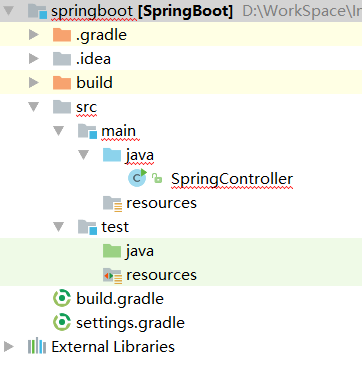Viewport: 362px width, 384px height.
Task: Collapse the java source folder arrow under main
Action: click(x=84, y=155)
